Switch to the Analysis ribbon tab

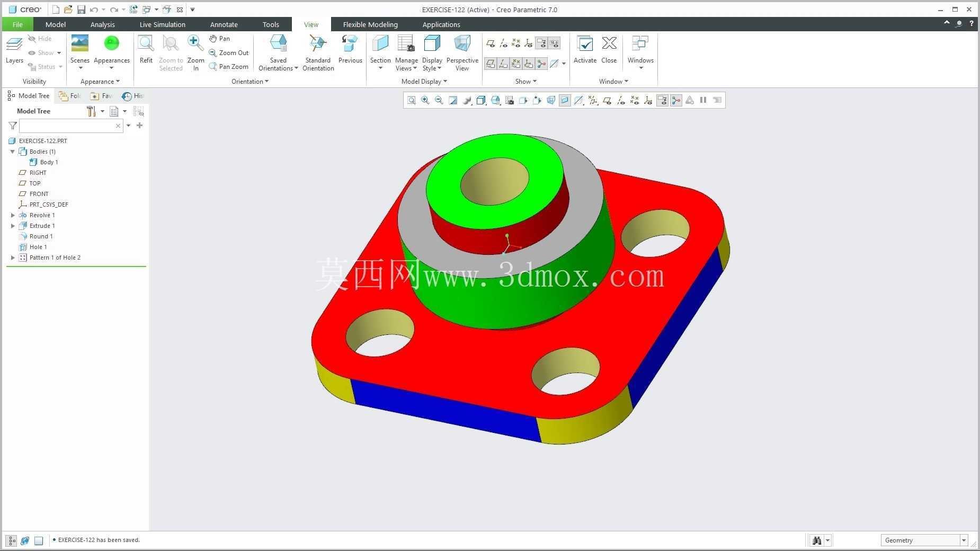[x=103, y=24]
